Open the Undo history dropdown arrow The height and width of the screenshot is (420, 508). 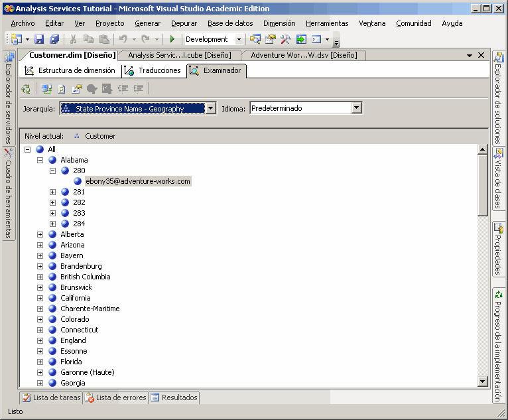pyautogui.click(x=134, y=40)
